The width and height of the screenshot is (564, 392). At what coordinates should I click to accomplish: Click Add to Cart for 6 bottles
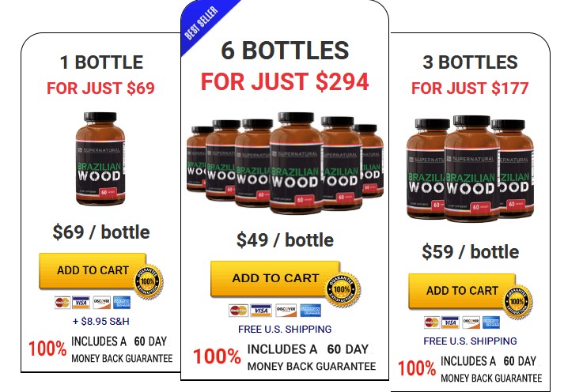275,278
